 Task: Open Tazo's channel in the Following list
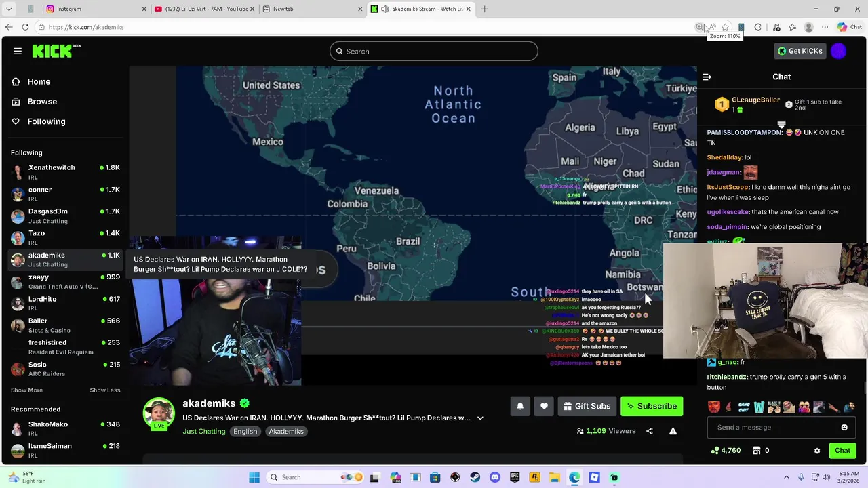point(65,238)
